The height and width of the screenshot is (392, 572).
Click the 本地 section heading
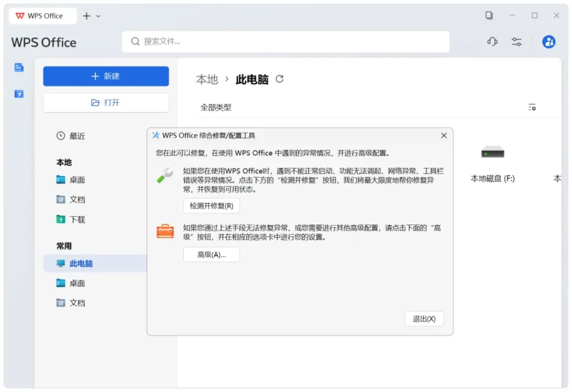click(64, 162)
